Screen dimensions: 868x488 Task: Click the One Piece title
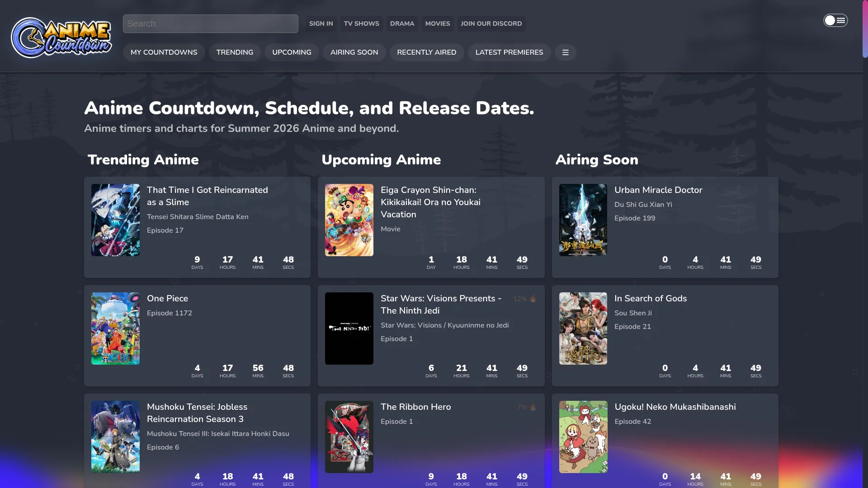coord(167,299)
